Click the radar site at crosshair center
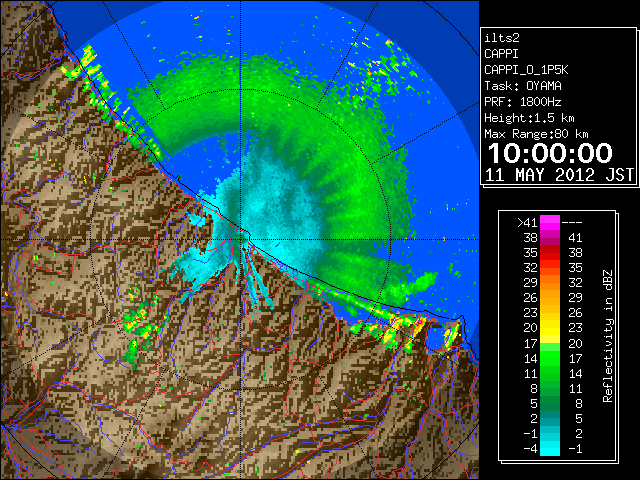The height and width of the screenshot is (480, 640). pos(241,239)
